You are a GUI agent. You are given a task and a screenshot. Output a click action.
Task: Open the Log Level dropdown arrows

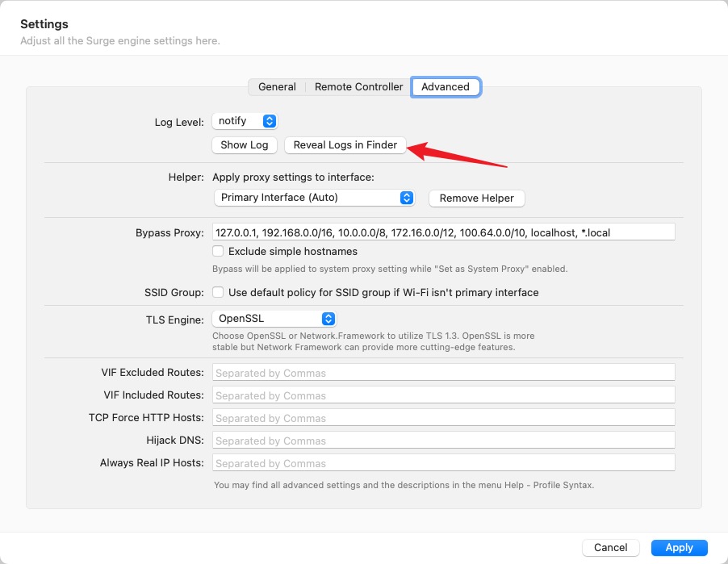tap(270, 121)
